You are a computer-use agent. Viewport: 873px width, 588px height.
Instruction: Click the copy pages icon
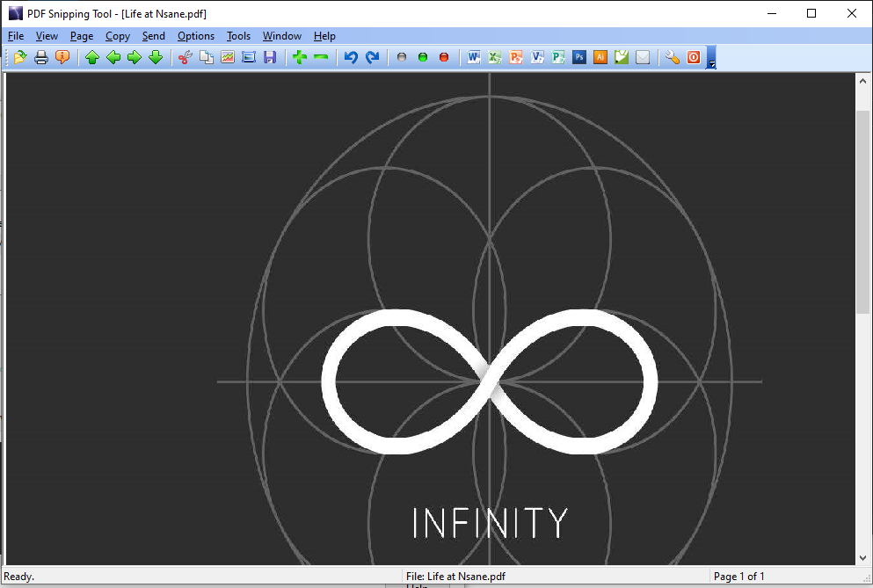[207, 57]
